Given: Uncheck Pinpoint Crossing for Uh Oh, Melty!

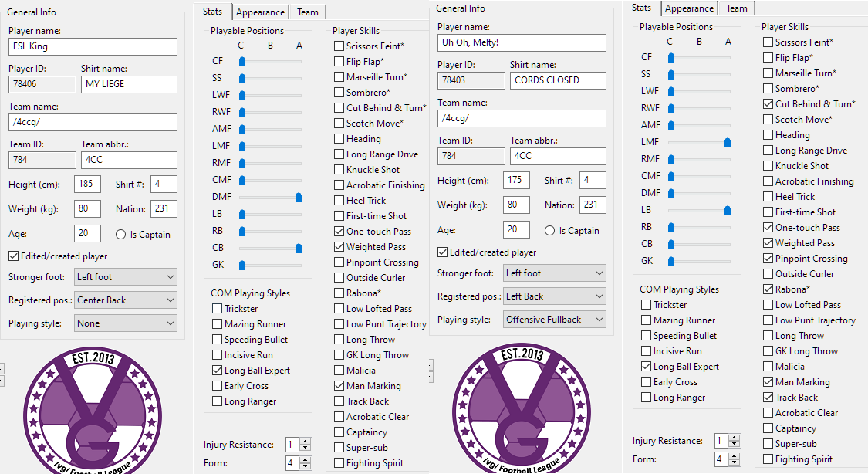Looking at the screenshot, I should click(x=768, y=258).
